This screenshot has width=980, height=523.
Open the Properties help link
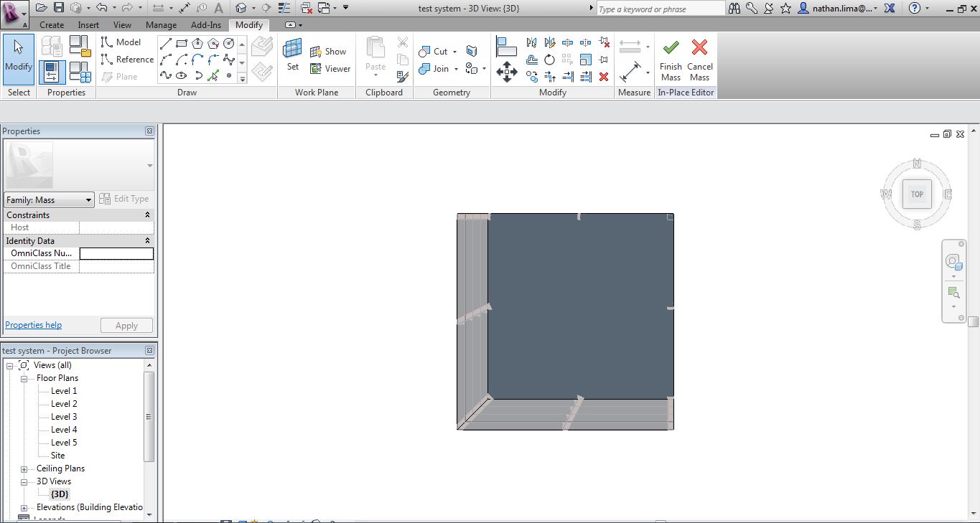coord(34,325)
